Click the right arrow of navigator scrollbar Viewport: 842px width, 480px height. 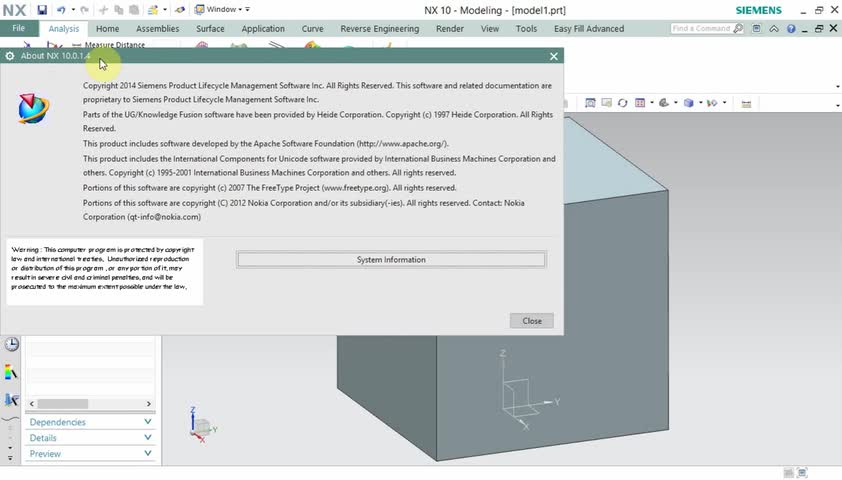pos(149,403)
